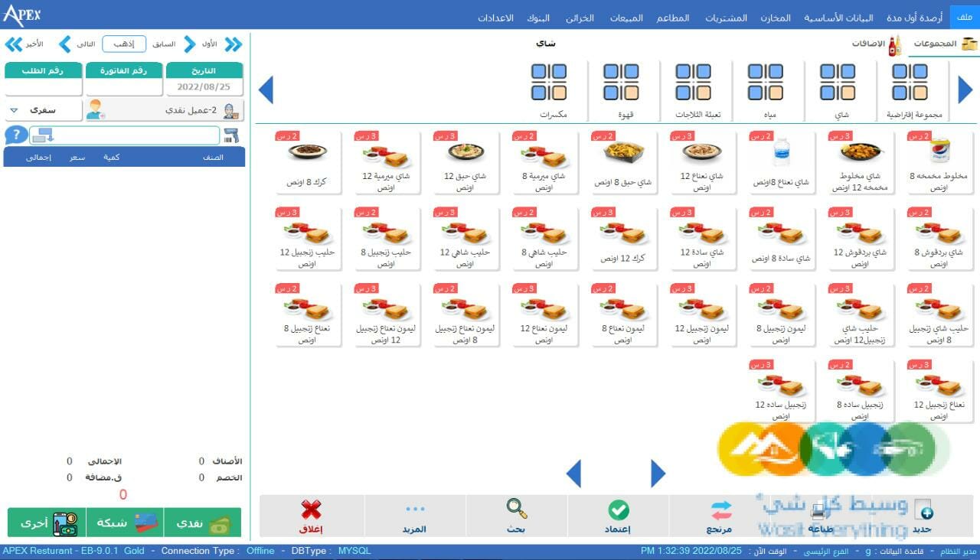Image resolution: width=980 pixels, height=560 pixels.
Task: Jump to last invoice with الأخير arrows
Action: point(14,44)
